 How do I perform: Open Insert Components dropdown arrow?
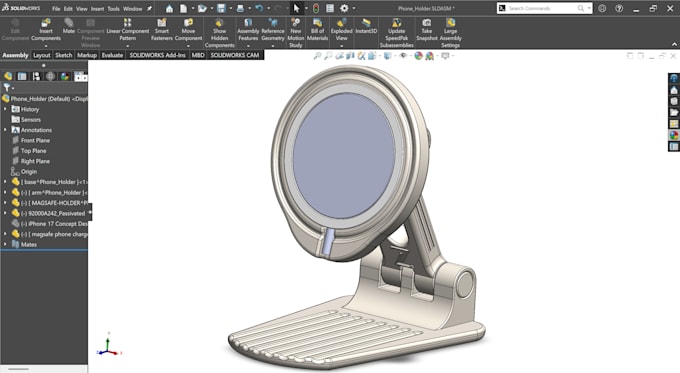[x=46, y=46]
